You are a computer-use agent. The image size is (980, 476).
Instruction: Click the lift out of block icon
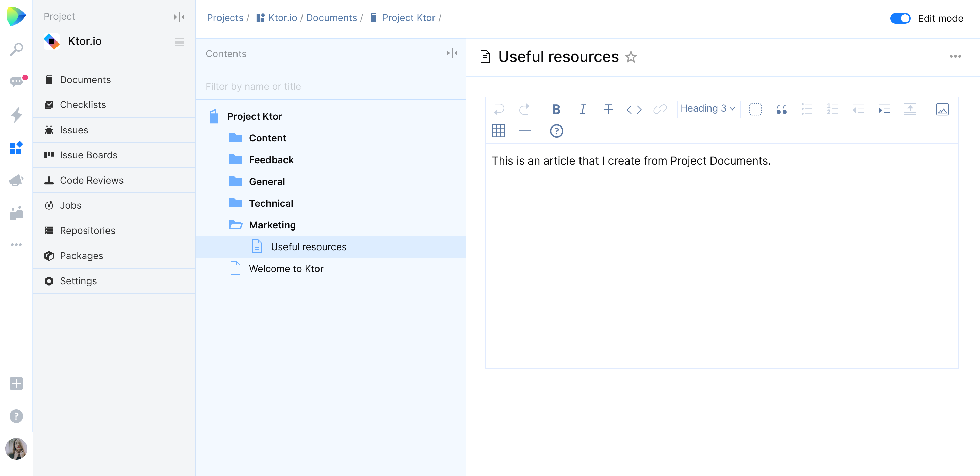tap(910, 109)
